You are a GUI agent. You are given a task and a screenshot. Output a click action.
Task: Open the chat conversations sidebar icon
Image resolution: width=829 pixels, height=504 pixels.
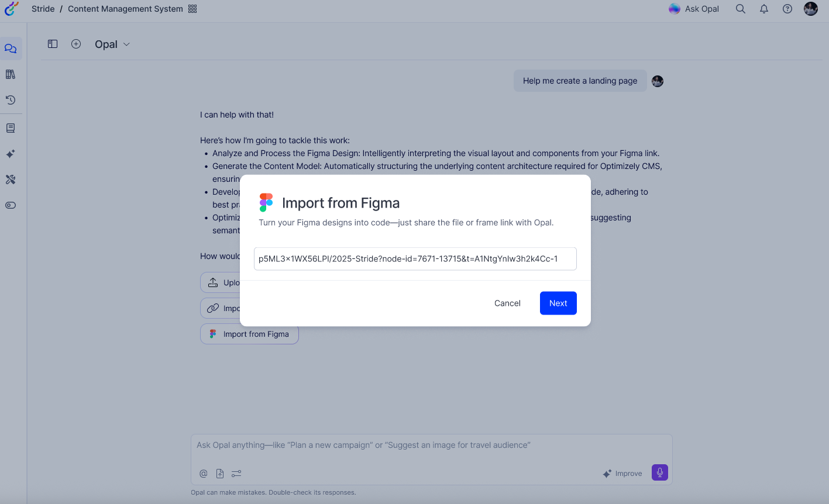point(11,49)
